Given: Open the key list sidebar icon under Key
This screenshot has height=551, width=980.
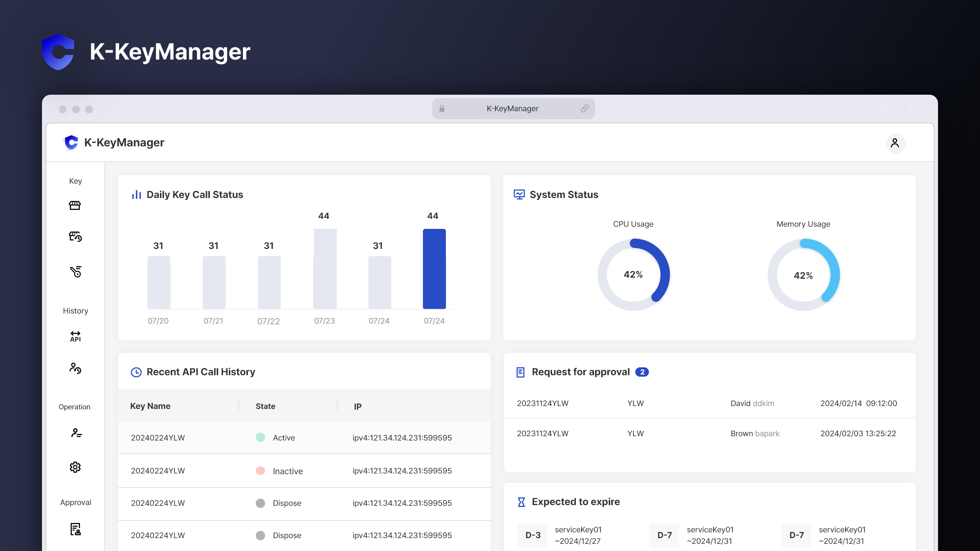Looking at the screenshot, I should [76, 272].
